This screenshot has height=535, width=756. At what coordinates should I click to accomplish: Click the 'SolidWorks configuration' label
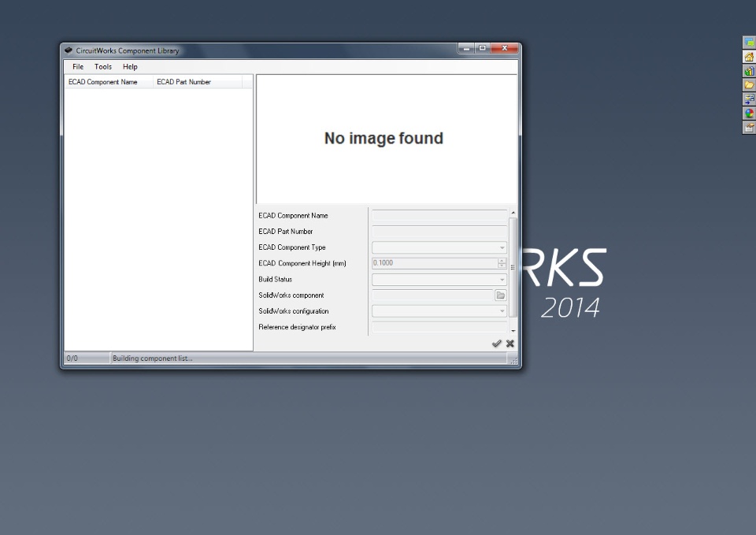(x=293, y=311)
